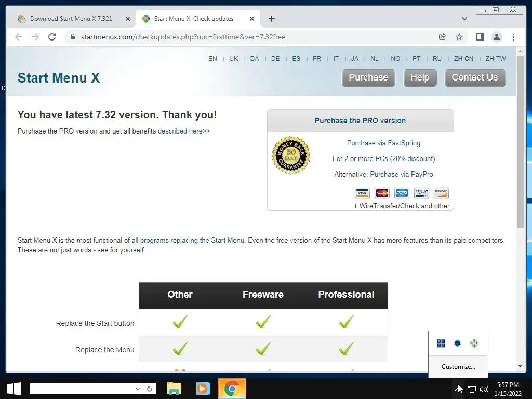This screenshot has height=399, width=532.
Task: Click the VISA card icon
Action: 362,193
